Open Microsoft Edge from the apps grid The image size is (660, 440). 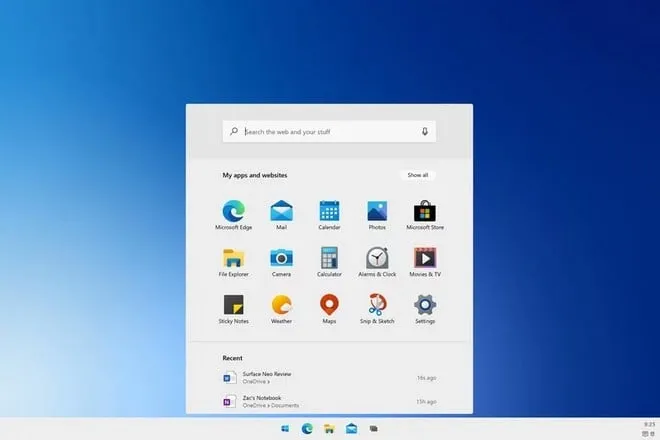[x=233, y=211]
